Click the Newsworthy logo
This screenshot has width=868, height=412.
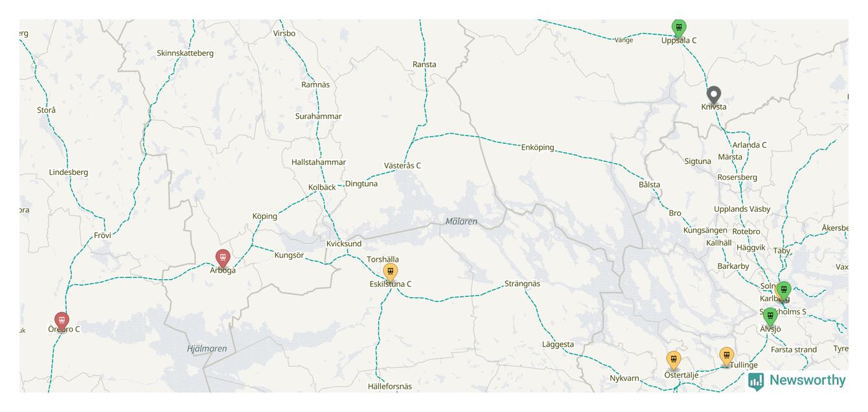click(797, 380)
